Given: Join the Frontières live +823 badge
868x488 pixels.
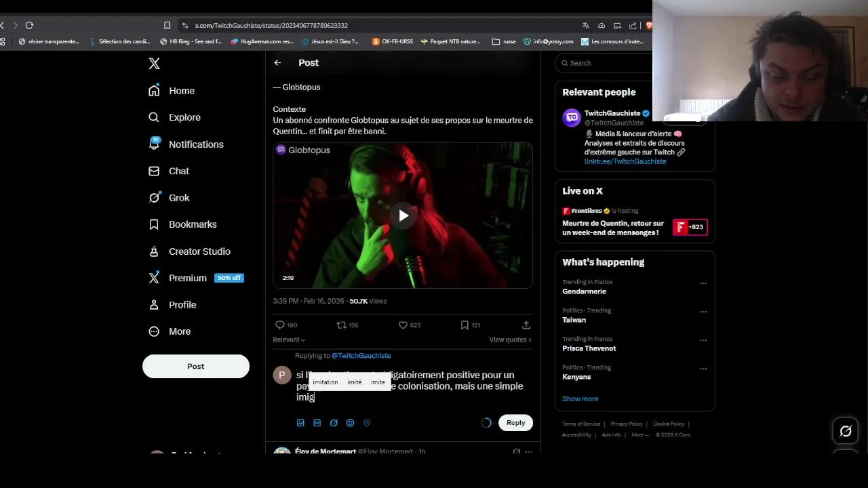Looking at the screenshot, I should tap(690, 227).
